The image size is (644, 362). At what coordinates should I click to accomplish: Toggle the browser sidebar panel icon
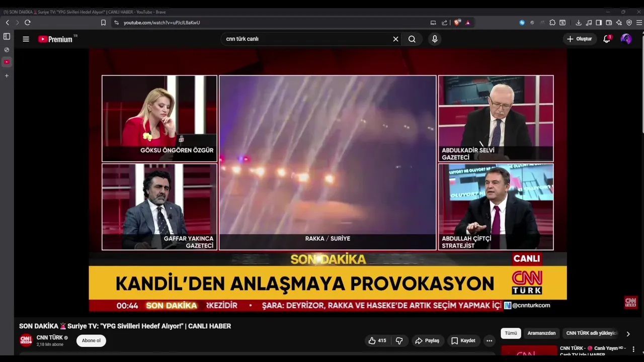point(599,23)
